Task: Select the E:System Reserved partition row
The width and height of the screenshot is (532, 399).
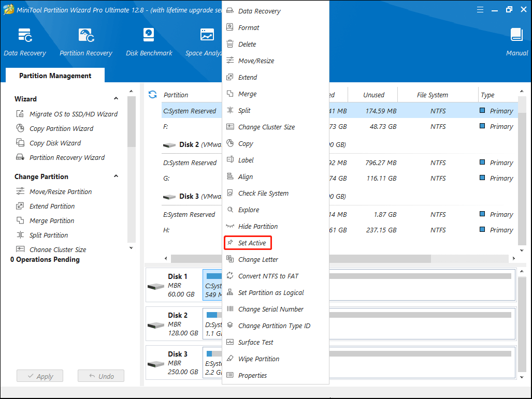Action: pyautogui.click(x=340, y=214)
